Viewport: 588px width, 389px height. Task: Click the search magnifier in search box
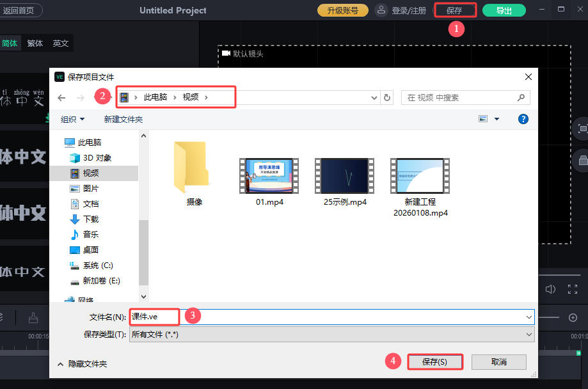click(x=521, y=97)
